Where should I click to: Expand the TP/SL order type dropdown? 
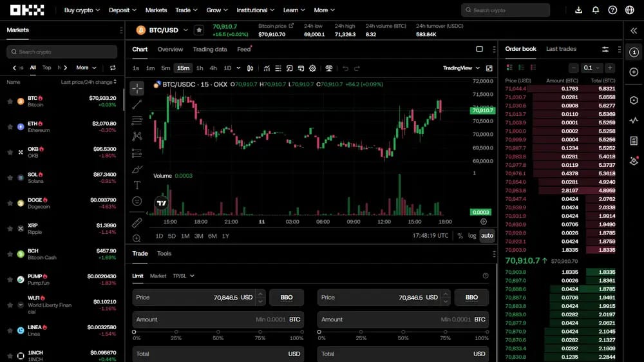tap(183, 276)
